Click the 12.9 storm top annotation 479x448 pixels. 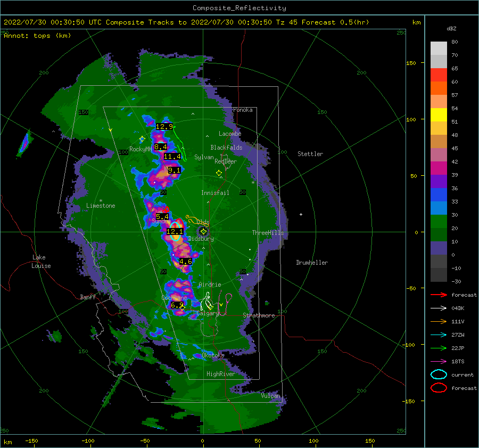[164, 127]
